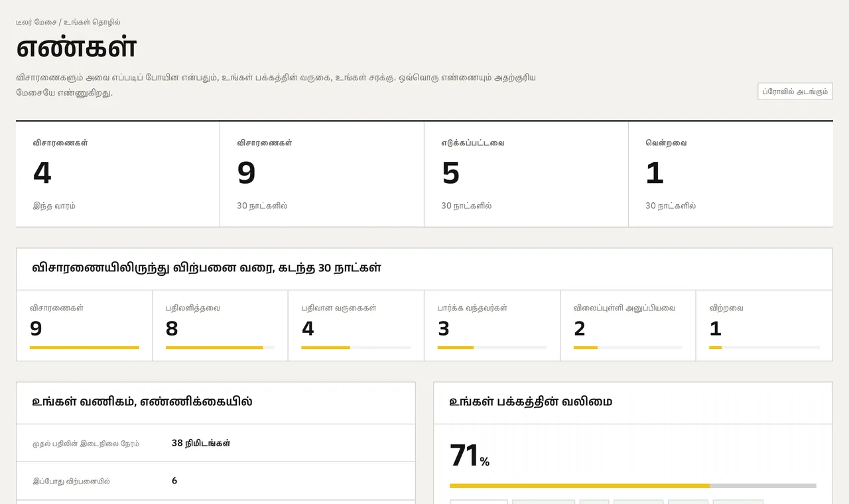849x504 pixels.
Task: Click the page strength progress bar
Action: pyautogui.click(x=633, y=486)
